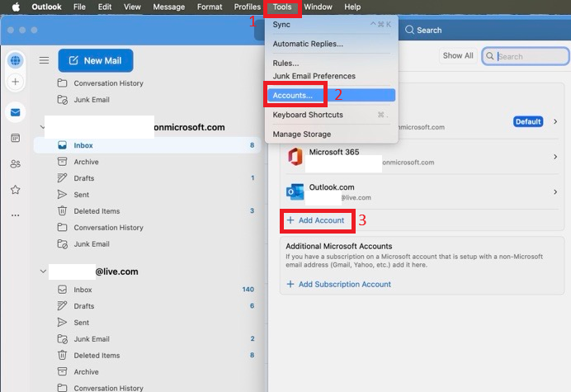This screenshot has height=392, width=571.
Task: Open Rules... from the Tools menu
Action: tap(332, 63)
